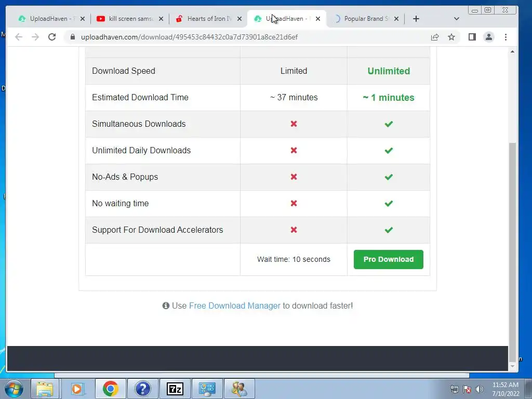This screenshot has width=532, height=399.
Task: Open the Chrome profile menu
Action: coord(488,37)
